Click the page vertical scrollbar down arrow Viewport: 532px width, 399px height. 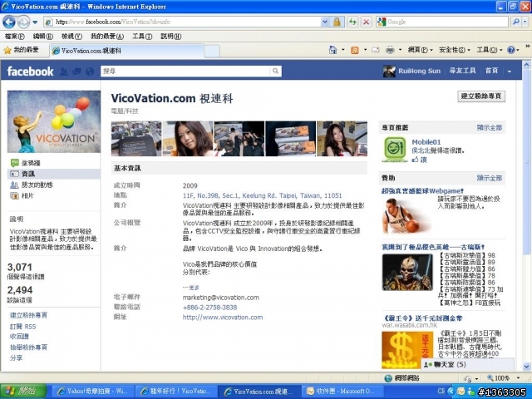click(x=526, y=366)
